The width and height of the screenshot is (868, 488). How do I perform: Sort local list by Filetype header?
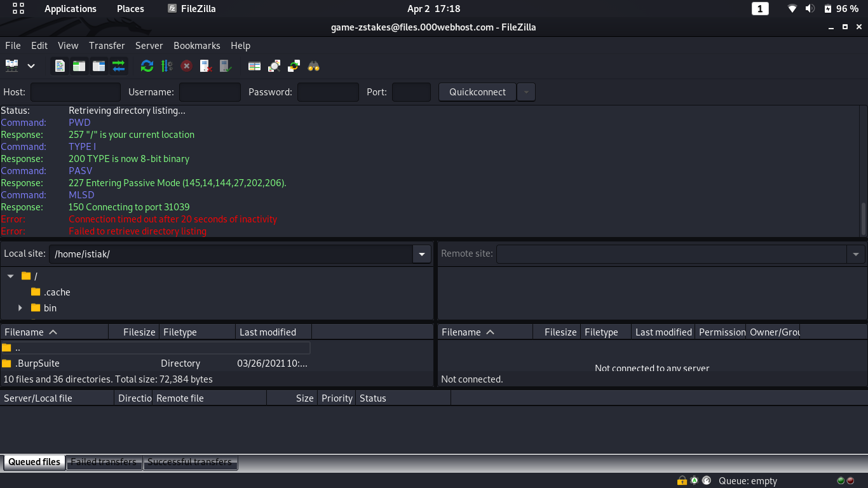[197, 332]
